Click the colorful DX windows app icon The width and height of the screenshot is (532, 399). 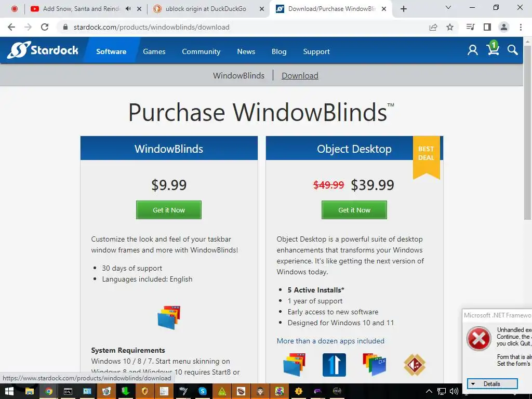pyautogui.click(x=374, y=365)
